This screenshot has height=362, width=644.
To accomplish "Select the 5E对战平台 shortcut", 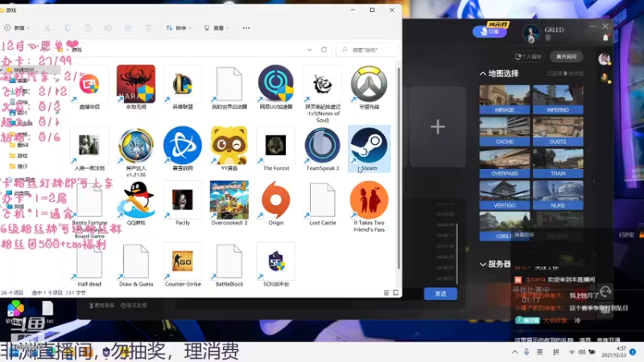I will (x=276, y=265).
